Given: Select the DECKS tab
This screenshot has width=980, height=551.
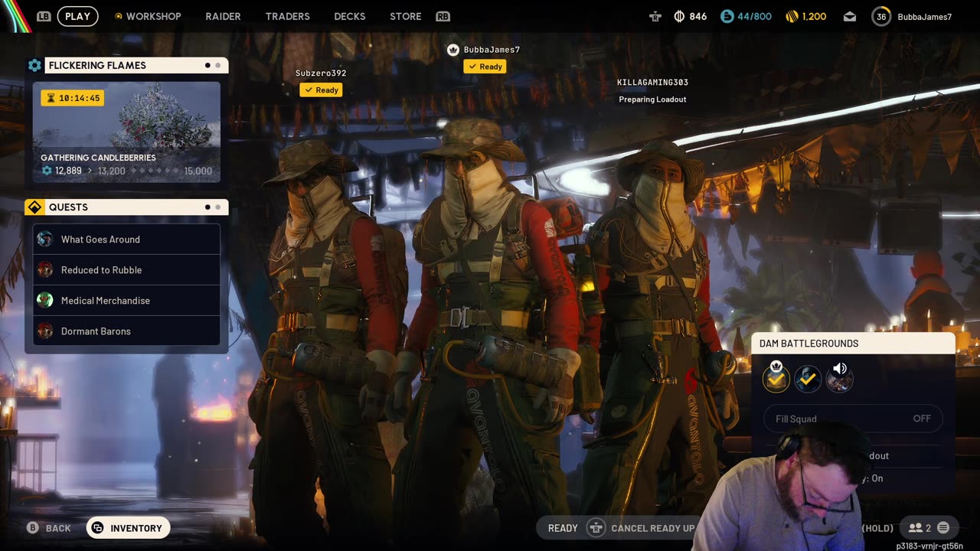Looking at the screenshot, I should (x=350, y=16).
